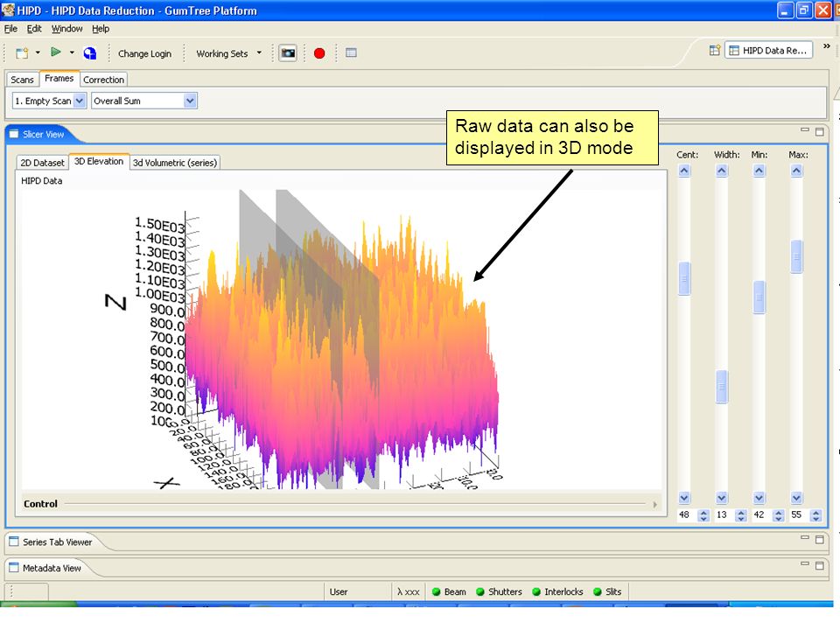Click the down arrow below the Max slider
The image size is (840, 630).
[x=796, y=498]
